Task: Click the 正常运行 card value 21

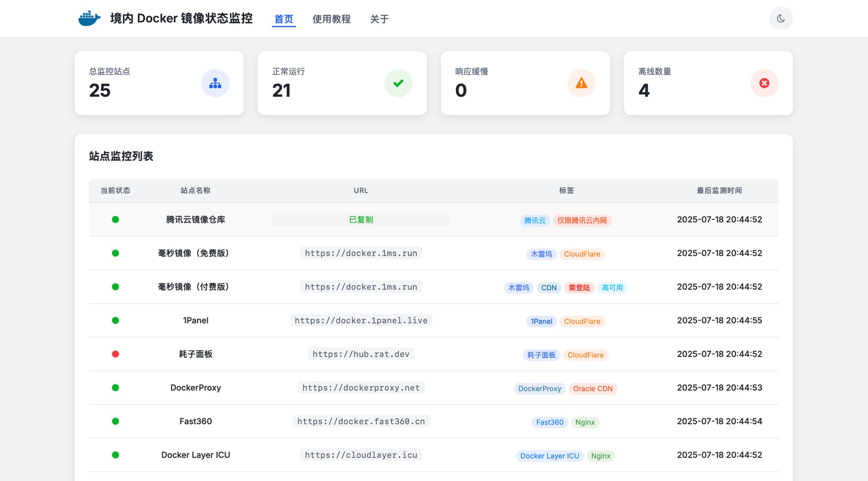Action: pyautogui.click(x=281, y=91)
